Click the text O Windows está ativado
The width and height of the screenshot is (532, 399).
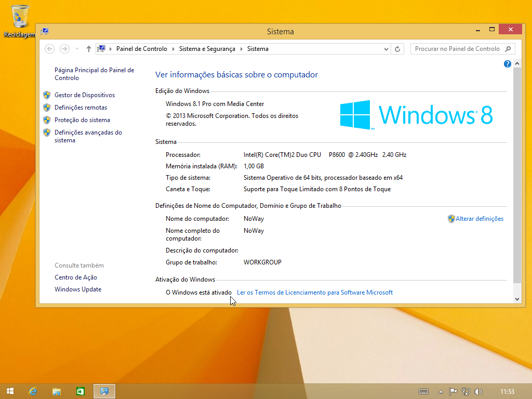click(x=198, y=292)
